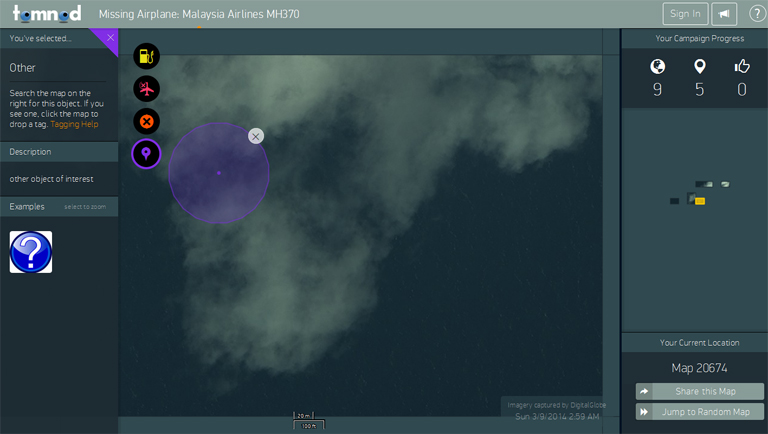Viewport: 768px width, 434px height.
Task: Select the purple pin Other tag tool
Action: 146,154
